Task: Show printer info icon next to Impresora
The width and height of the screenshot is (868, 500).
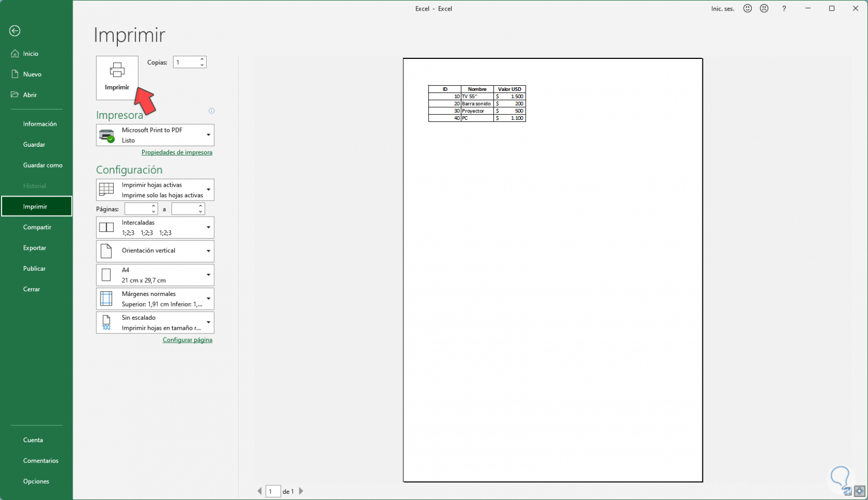Action: 211,111
